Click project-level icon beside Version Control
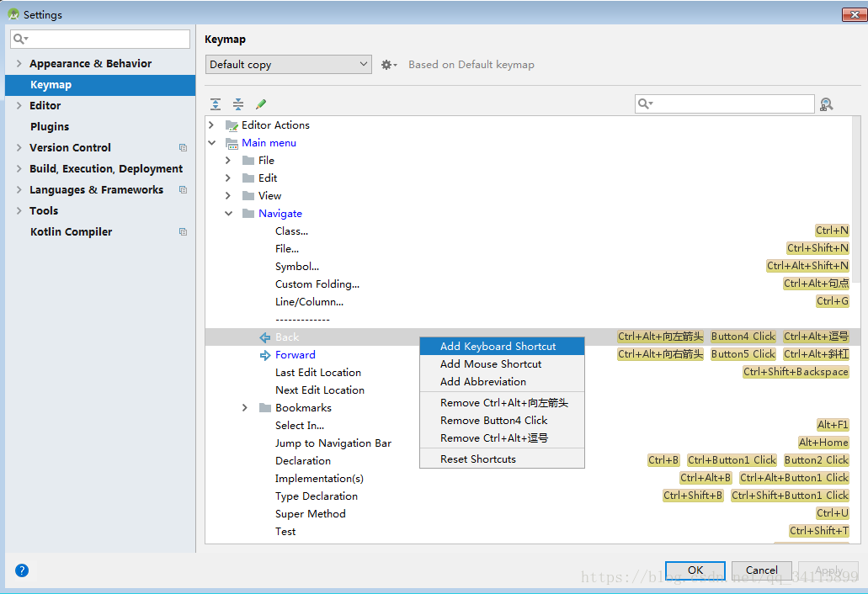868x594 pixels. tap(184, 148)
